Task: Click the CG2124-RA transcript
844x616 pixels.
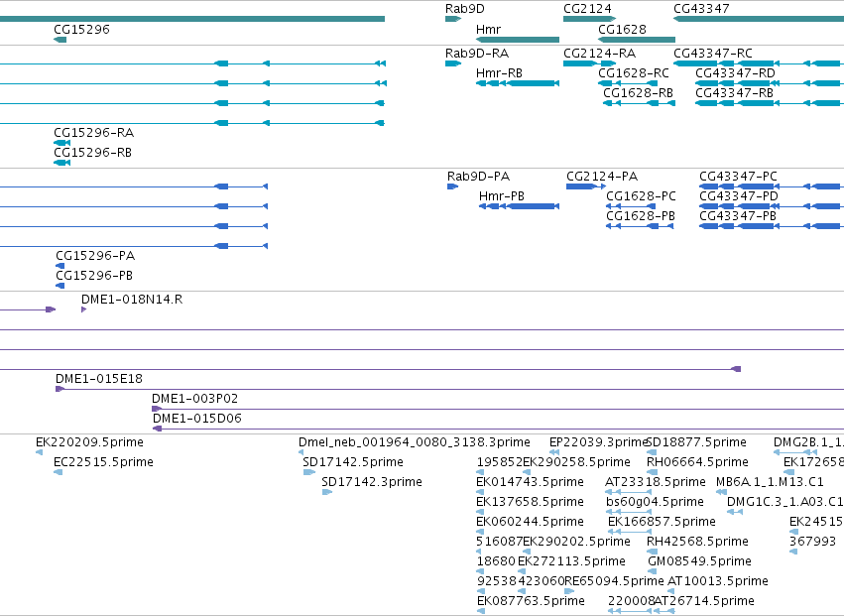Action: 589,63
